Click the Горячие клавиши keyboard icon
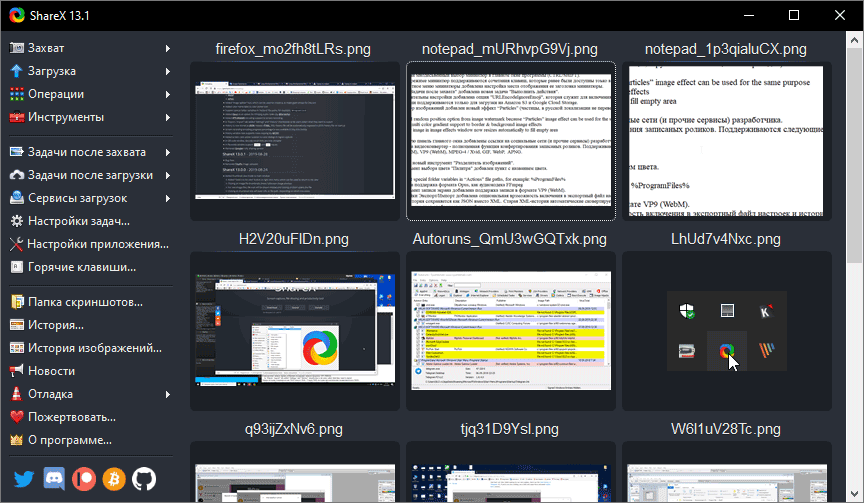The width and height of the screenshot is (864, 503). tap(17, 267)
